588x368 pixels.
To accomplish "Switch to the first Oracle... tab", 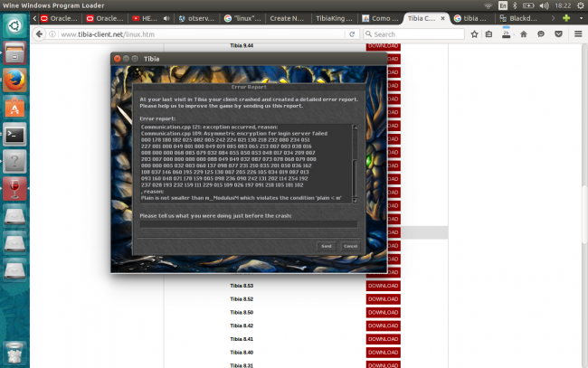I will [59, 18].
